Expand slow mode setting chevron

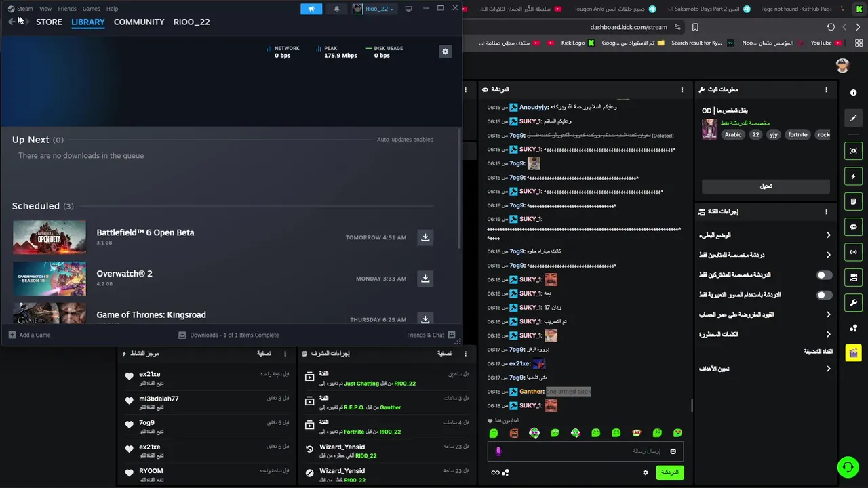coord(828,235)
